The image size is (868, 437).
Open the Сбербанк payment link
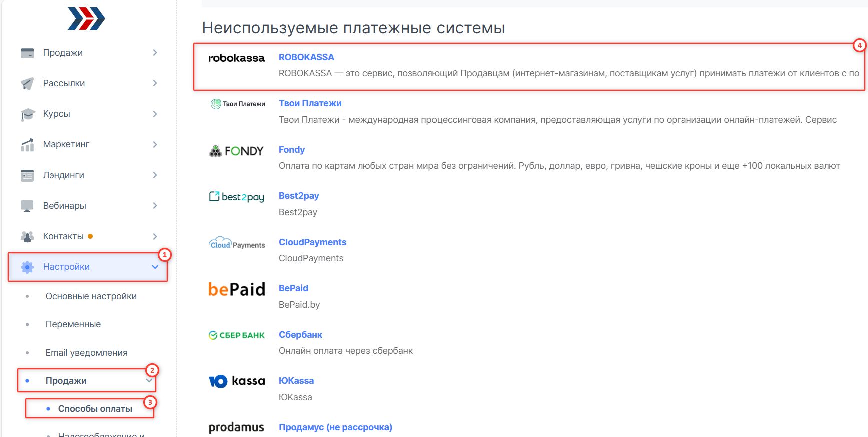pos(300,335)
